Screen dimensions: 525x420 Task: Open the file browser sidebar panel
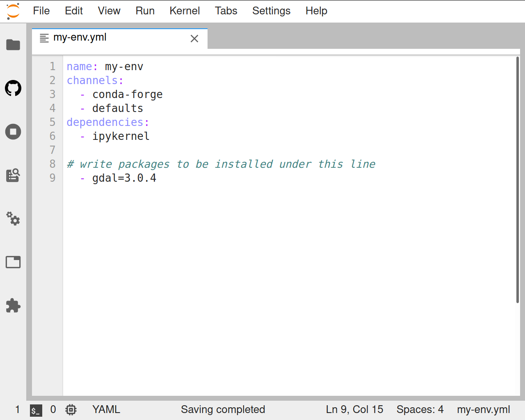[x=13, y=45]
